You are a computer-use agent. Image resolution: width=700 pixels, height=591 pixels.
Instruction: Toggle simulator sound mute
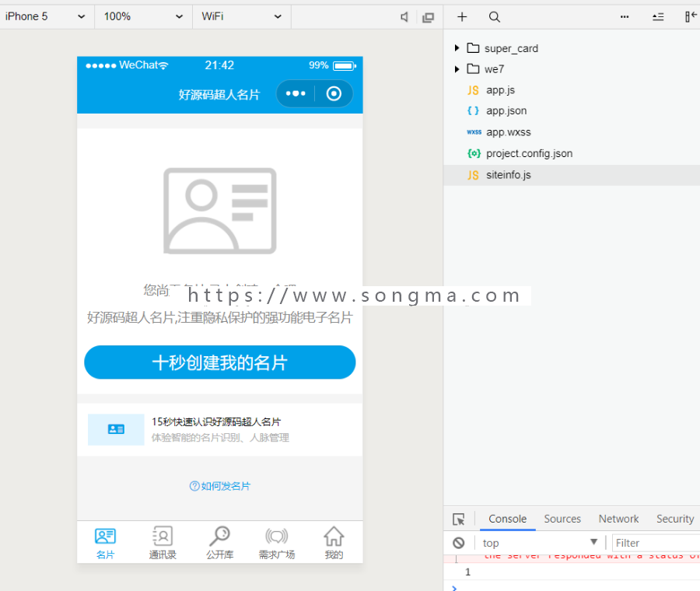(404, 17)
